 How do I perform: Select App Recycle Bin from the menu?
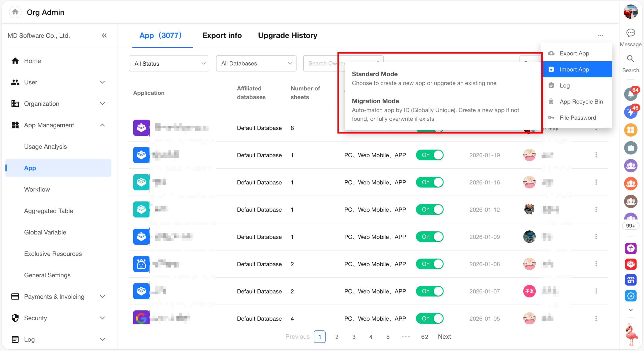point(581,102)
